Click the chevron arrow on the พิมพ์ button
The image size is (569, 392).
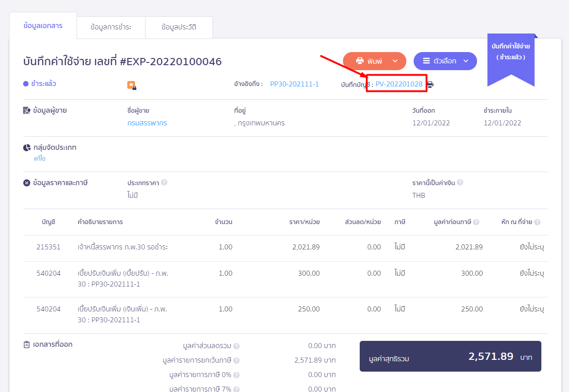pos(395,61)
